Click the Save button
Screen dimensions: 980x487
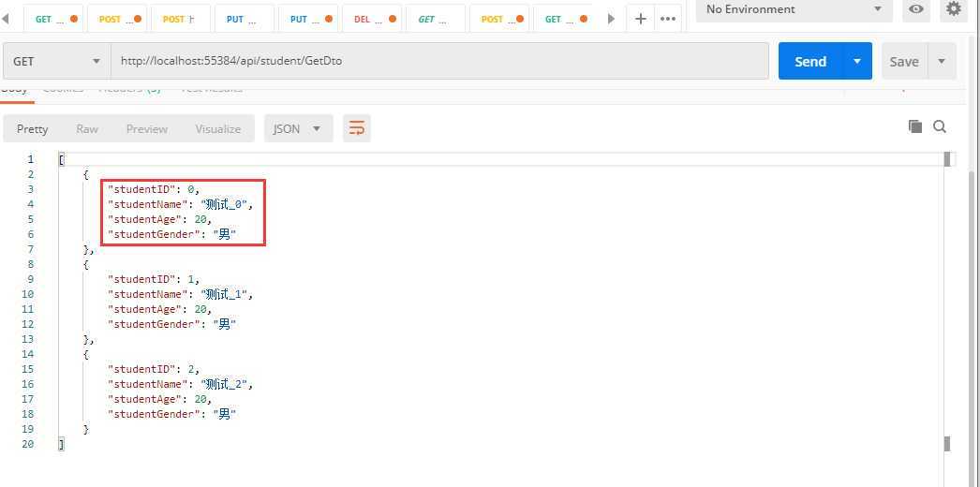coord(904,61)
